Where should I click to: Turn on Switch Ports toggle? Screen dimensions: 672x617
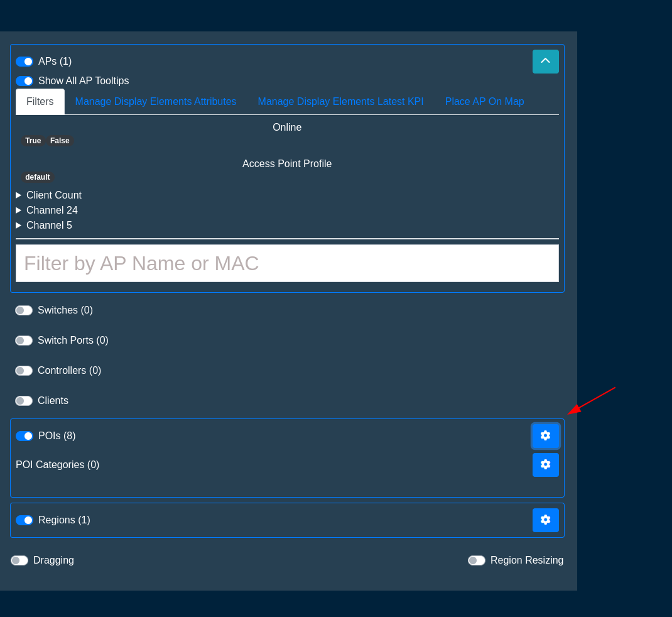pyautogui.click(x=24, y=341)
